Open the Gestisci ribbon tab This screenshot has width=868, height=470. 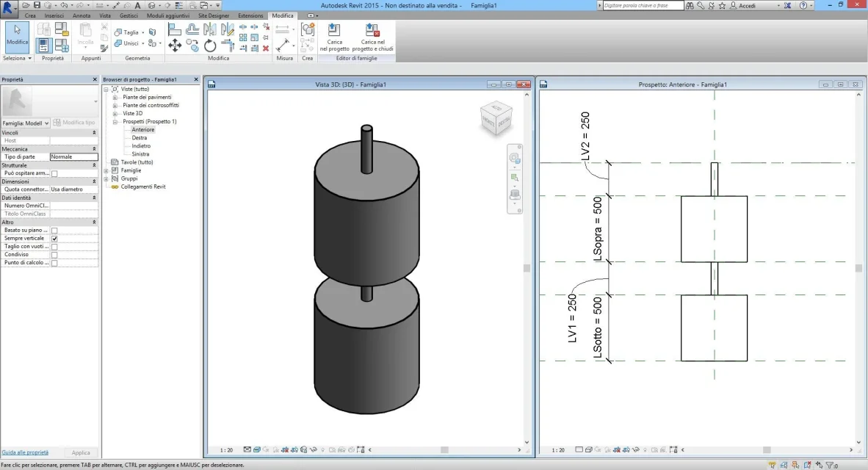(129, 15)
